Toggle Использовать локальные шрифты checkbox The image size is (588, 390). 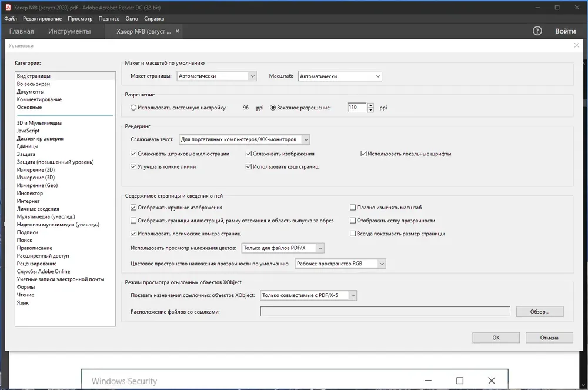click(363, 154)
